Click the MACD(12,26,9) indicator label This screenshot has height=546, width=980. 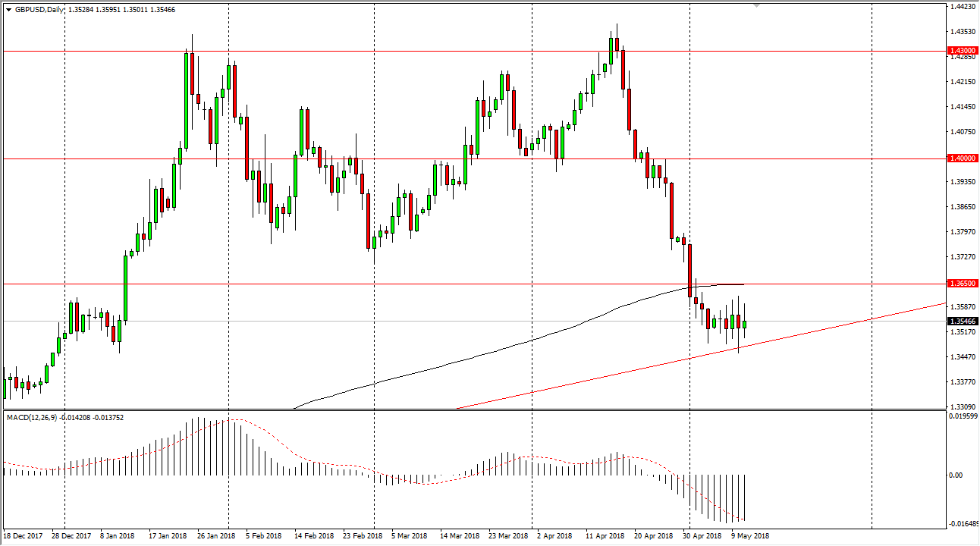click(x=34, y=417)
